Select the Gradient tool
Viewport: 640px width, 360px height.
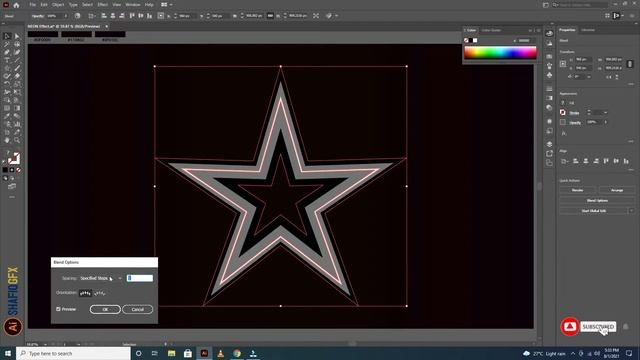click(x=17, y=108)
